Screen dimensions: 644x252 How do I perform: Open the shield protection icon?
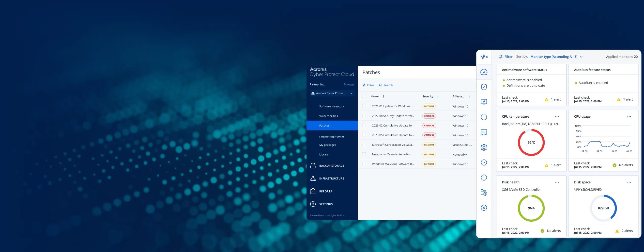(484, 87)
